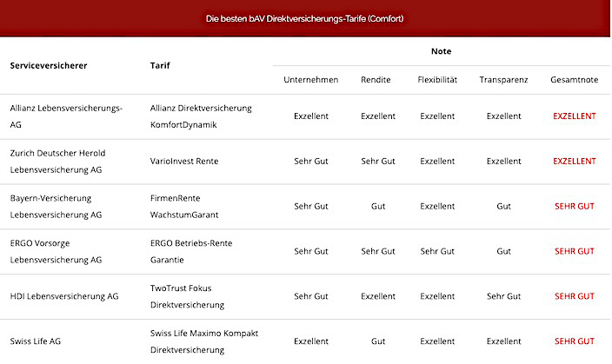Click the Tarif column header

click(160, 65)
